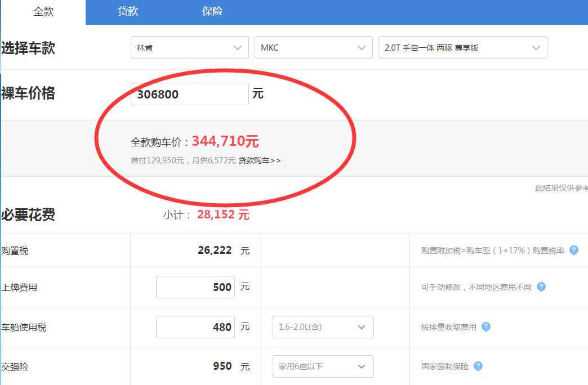Image resolution: width=588 pixels, height=385 pixels.
Task: Open the 1.6-2.0L(含) displacement dropdown
Action: click(x=323, y=327)
